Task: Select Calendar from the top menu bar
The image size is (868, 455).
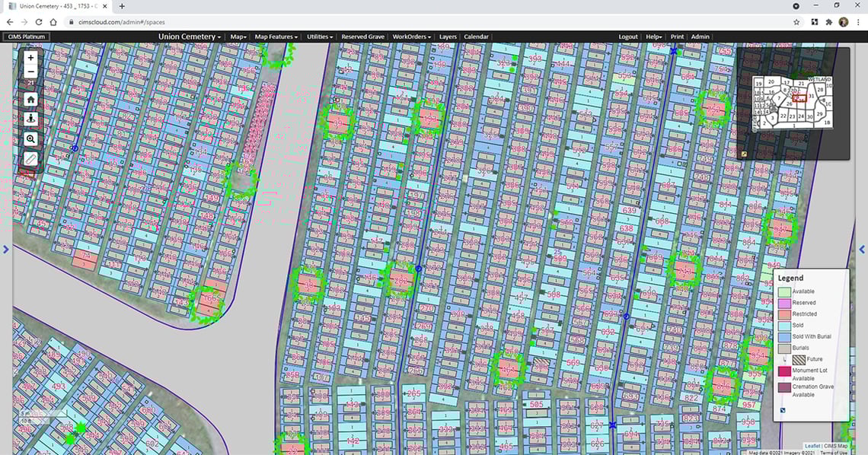Action: (x=476, y=37)
